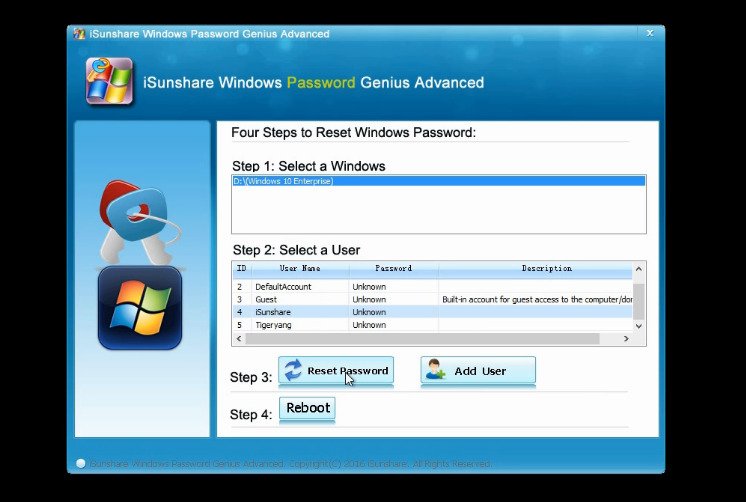The width and height of the screenshot is (746, 502).
Task: Click the Password column header
Action: [x=393, y=268]
